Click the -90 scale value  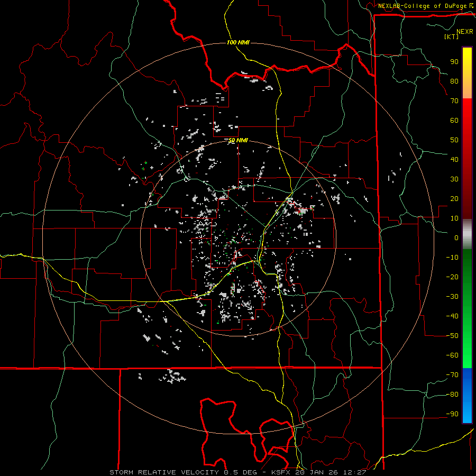(452, 414)
